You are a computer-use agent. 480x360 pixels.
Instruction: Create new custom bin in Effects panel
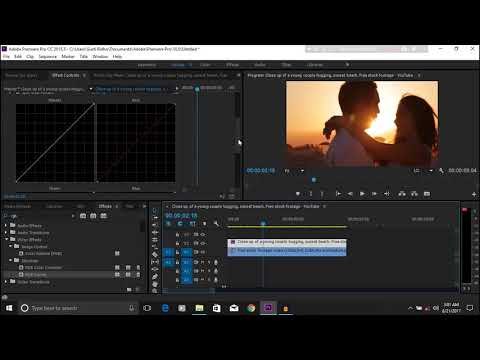click(129, 290)
